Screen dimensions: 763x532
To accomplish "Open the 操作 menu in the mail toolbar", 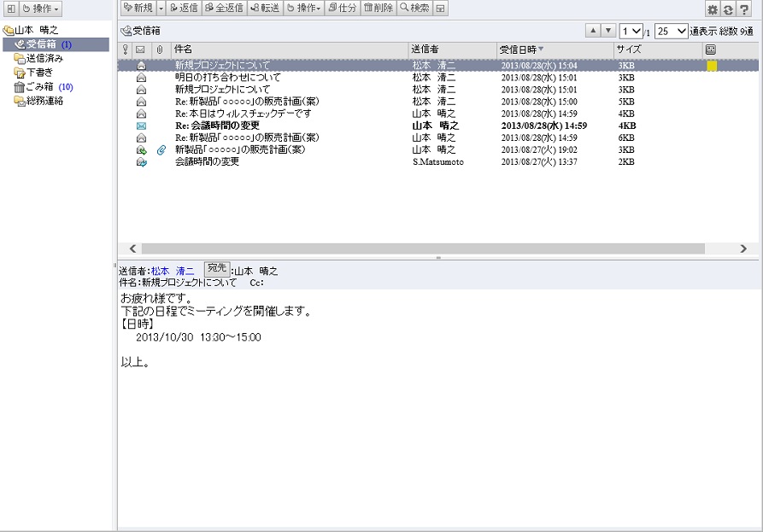I will click(x=303, y=9).
